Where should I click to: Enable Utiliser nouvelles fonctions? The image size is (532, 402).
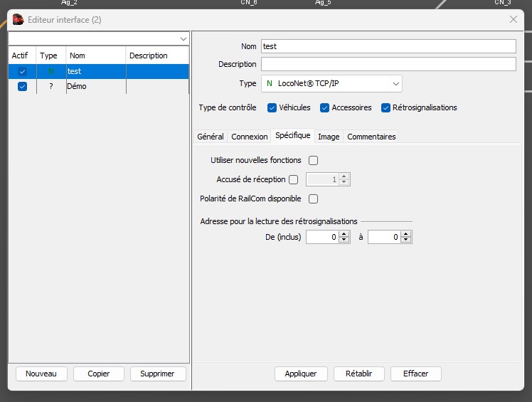pos(313,160)
